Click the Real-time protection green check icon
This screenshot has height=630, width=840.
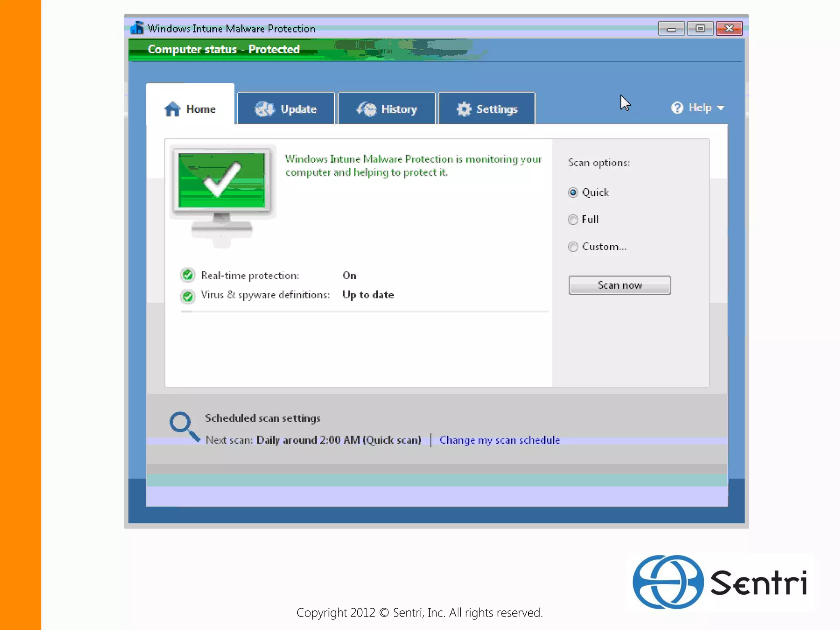point(188,275)
